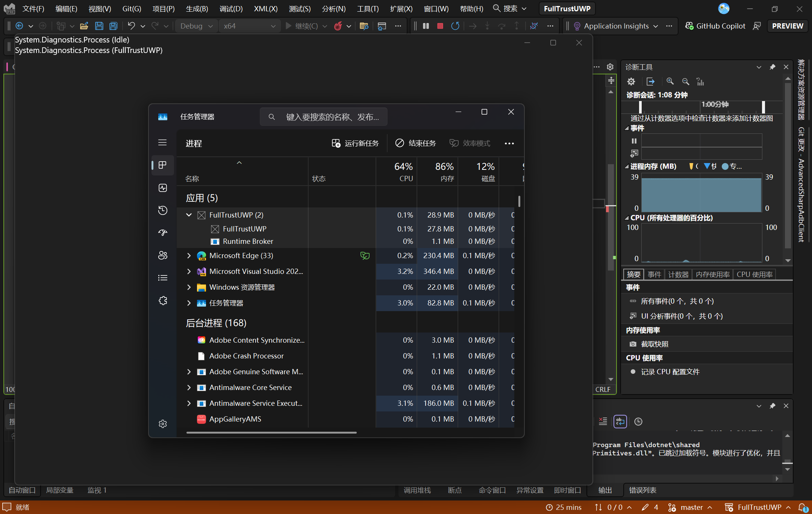Click the process memory graph in Diagnostic Tools
The width and height of the screenshot is (812, 514).
(701, 193)
